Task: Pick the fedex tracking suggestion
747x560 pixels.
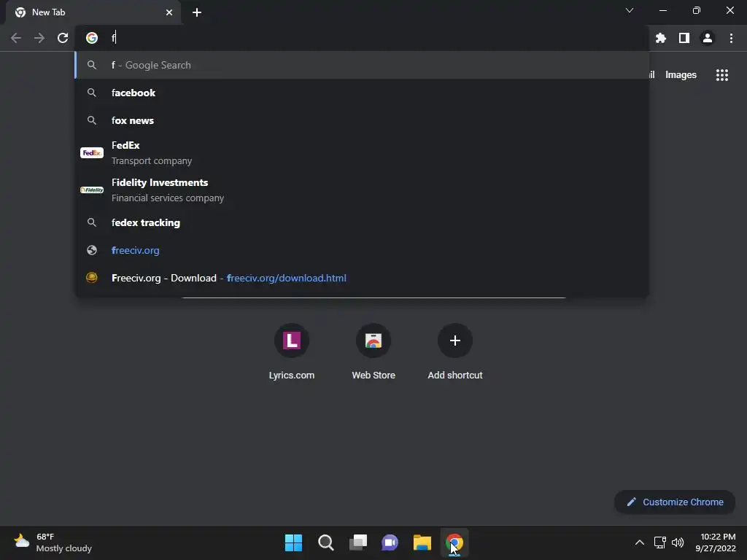Action: point(362,222)
